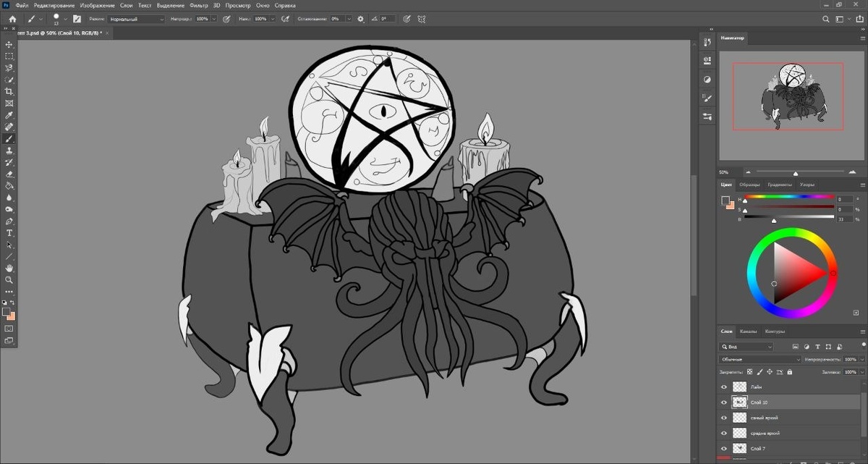
Task: Hide the Слой 7 layer
Action: 724,448
